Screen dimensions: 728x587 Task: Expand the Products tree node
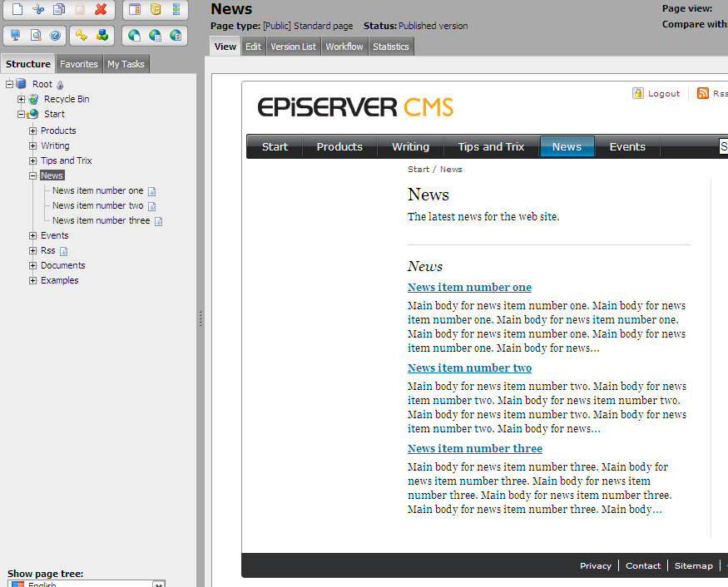coord(33,131)
